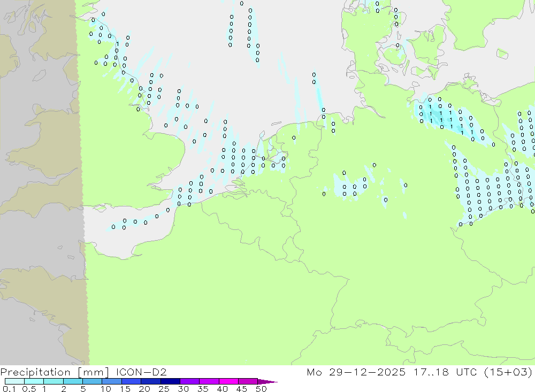Click the 25–30 mm navy legend swatch

tap(170, 381)
